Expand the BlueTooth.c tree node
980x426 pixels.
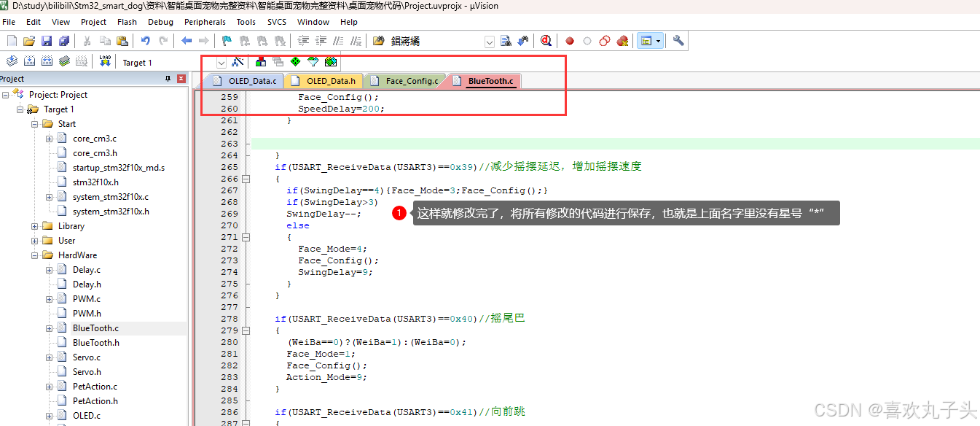tap(49, 328)
